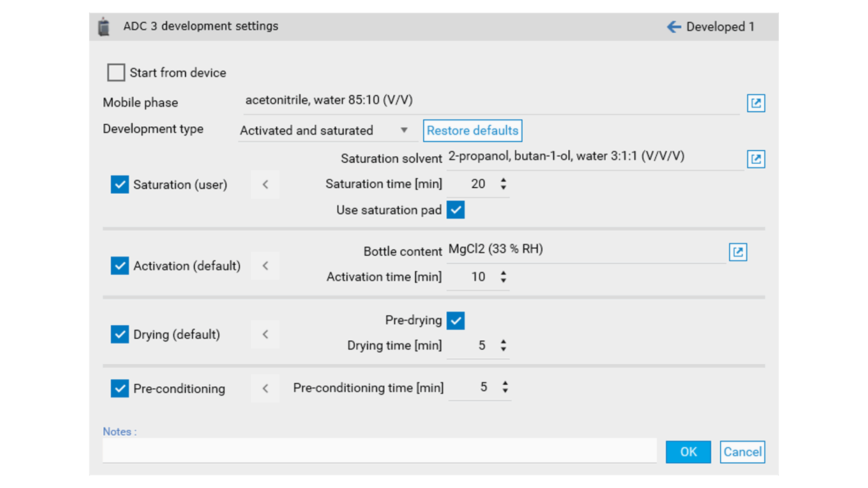Viewport: 868px width, 488px height.
Task: Enable the Start from device checkbox
Action: [116, 72]
